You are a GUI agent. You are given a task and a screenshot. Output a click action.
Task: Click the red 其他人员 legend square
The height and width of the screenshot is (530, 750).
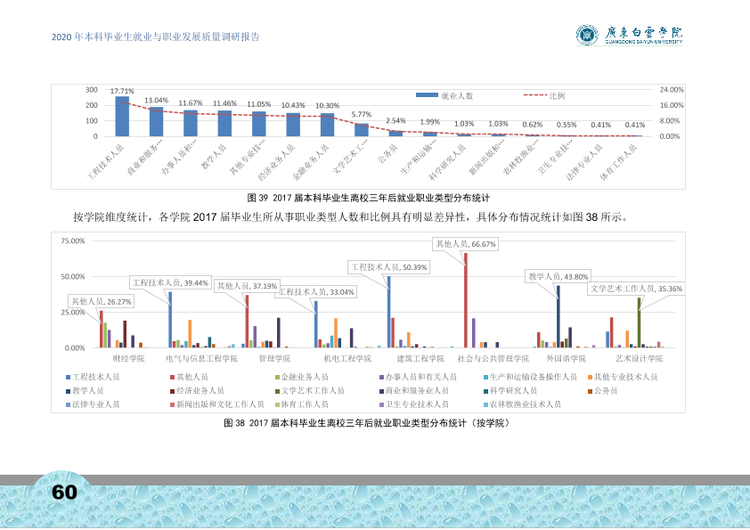(x=173, y=377)
